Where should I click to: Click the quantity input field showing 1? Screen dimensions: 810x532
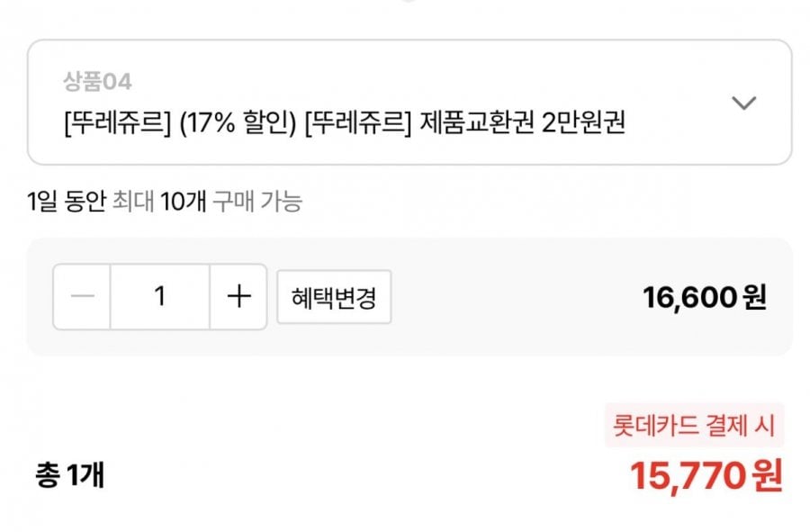(160, 297)
